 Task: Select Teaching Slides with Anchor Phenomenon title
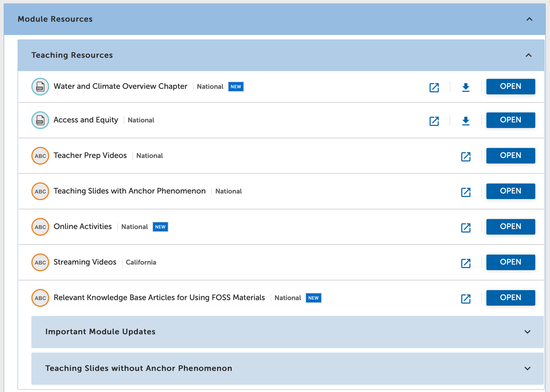click(129, 191)
